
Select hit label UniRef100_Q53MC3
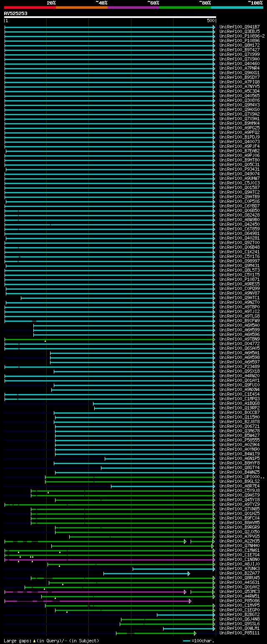pos(239,592)
